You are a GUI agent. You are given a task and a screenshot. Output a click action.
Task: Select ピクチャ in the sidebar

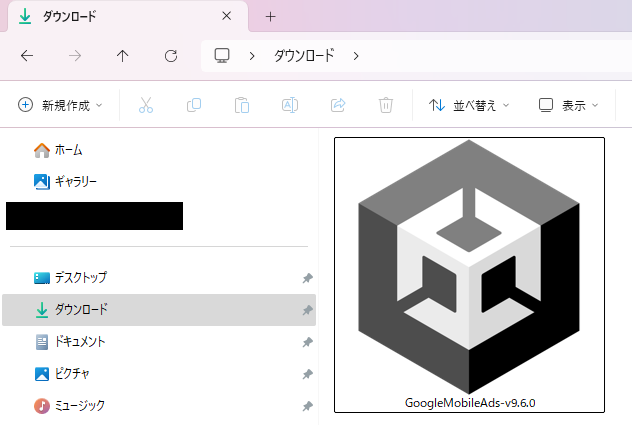159,374
